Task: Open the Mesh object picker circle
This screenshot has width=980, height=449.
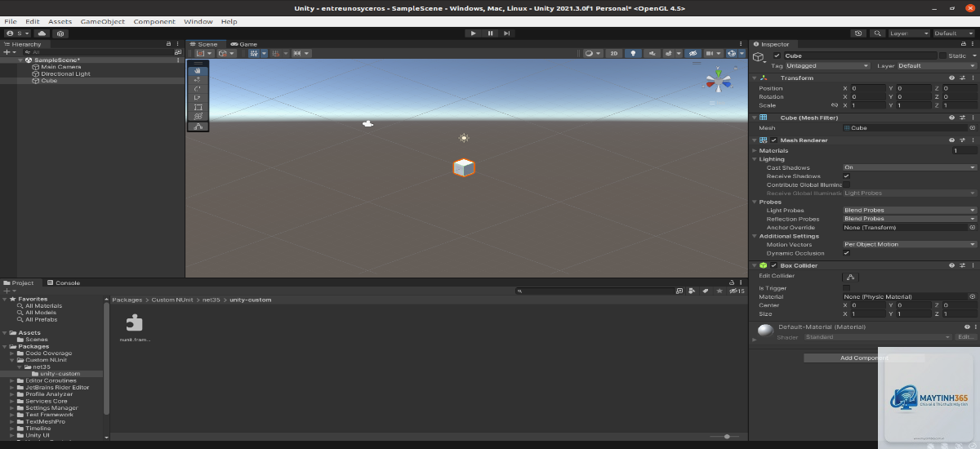Action: click(972, 127)
